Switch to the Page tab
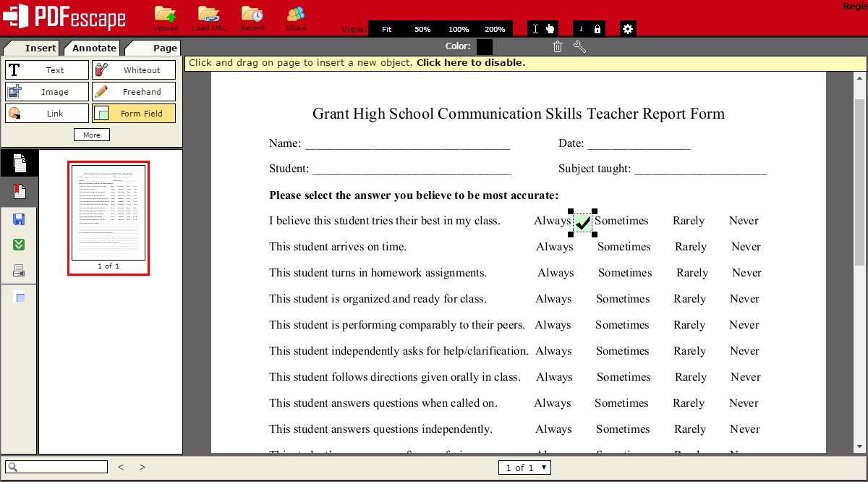The width and height of the screenshot is (868, 482). click(153, 48)
